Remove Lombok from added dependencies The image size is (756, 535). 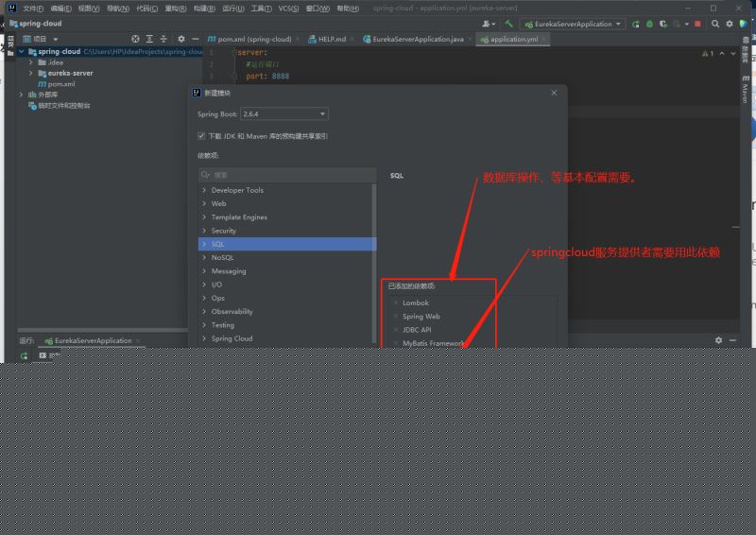tap(395, 303)
